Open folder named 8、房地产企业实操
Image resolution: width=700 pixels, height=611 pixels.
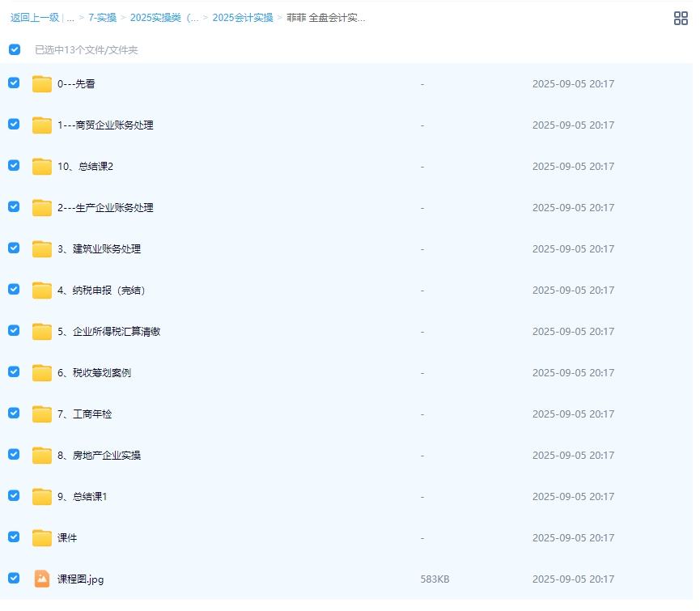99,456
